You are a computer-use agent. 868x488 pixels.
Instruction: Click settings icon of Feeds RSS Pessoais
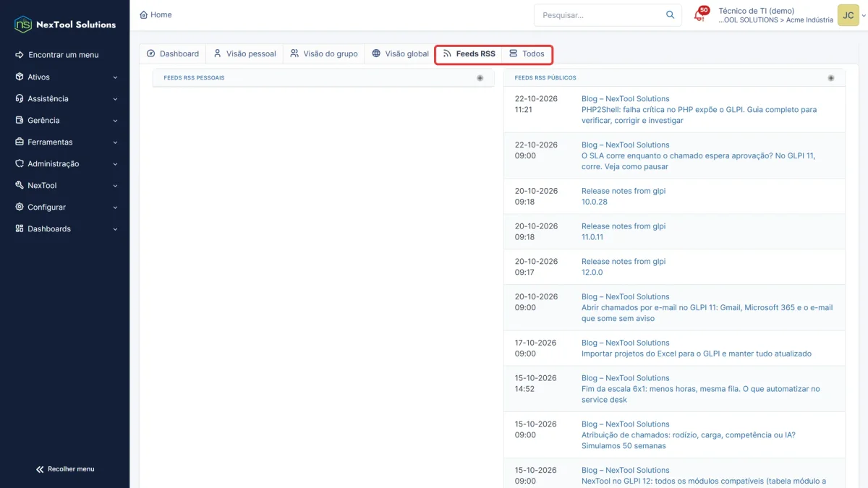(480, 78)
